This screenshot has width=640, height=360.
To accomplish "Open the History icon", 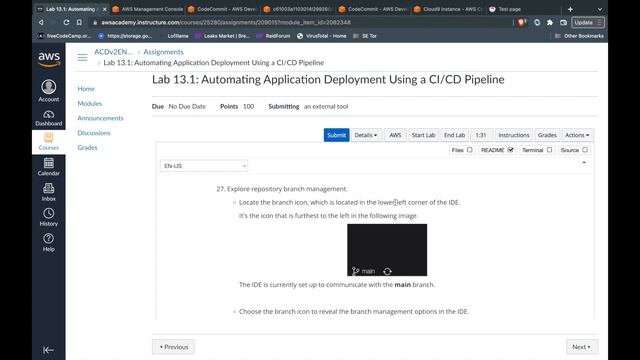I will (49, 217).
